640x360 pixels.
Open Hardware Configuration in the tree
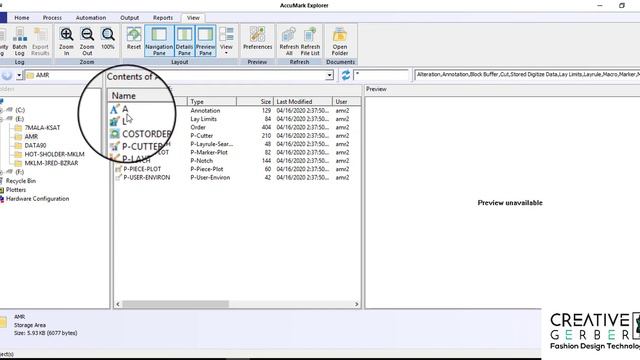pos(37,199)
